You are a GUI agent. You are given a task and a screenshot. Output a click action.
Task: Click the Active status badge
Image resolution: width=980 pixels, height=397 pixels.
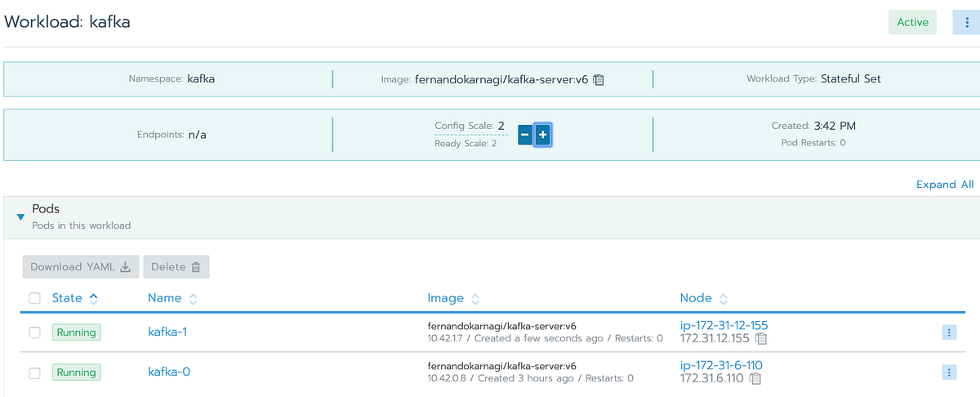(x=913, y=22)
